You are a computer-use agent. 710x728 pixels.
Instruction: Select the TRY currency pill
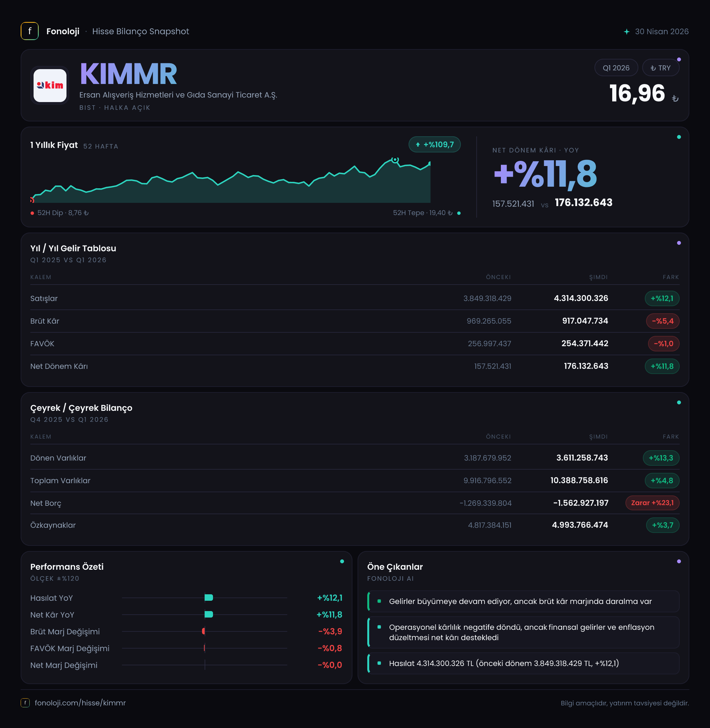[x=660, y=68]
